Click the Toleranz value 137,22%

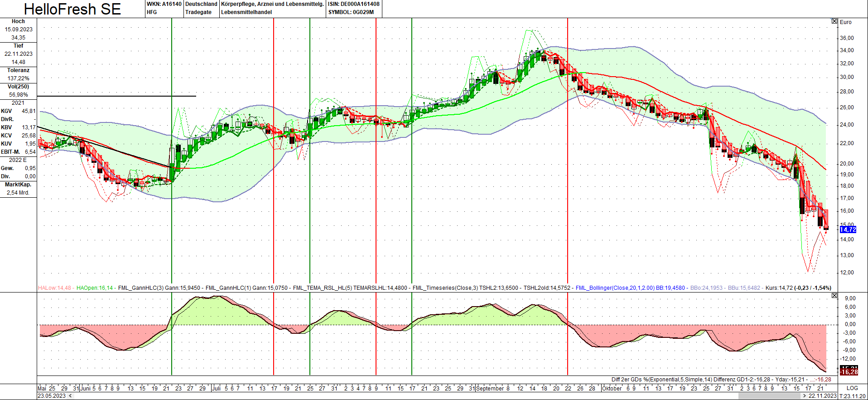[x=19, y=78]
